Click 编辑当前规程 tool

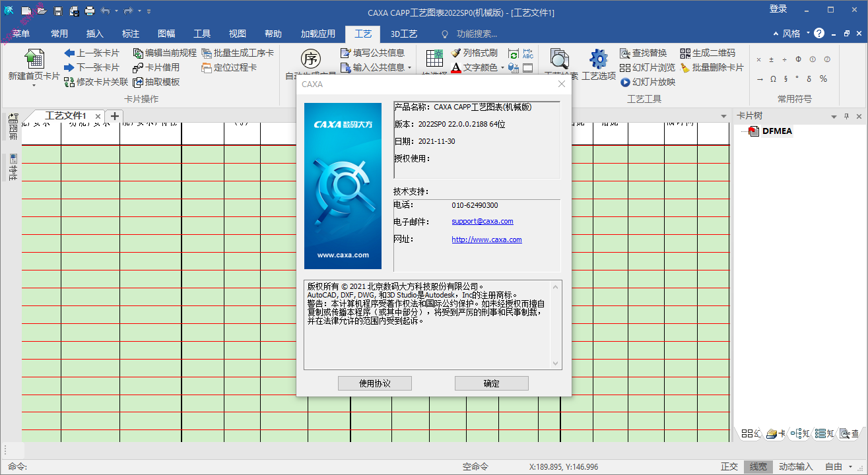pos(165,53)
